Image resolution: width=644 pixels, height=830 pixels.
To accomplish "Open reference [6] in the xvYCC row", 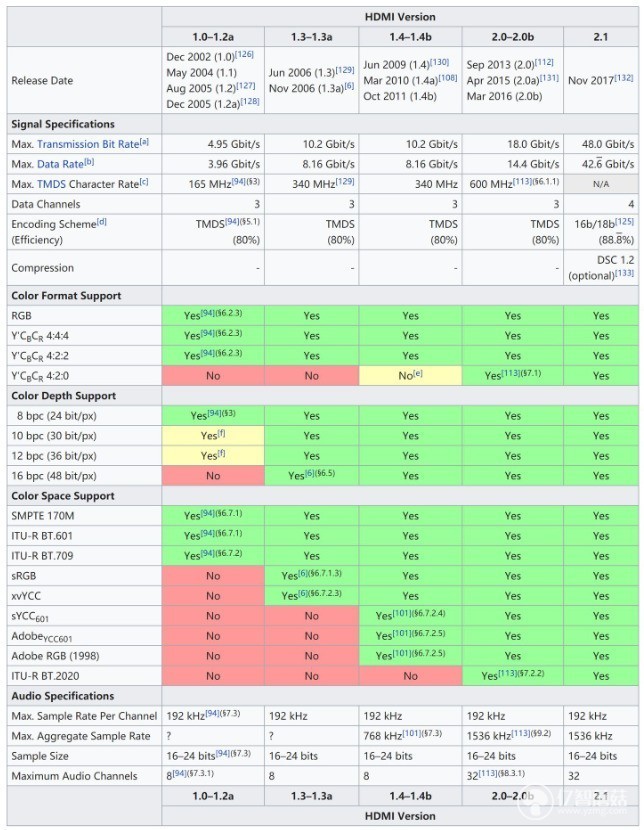I will [303, 593].
